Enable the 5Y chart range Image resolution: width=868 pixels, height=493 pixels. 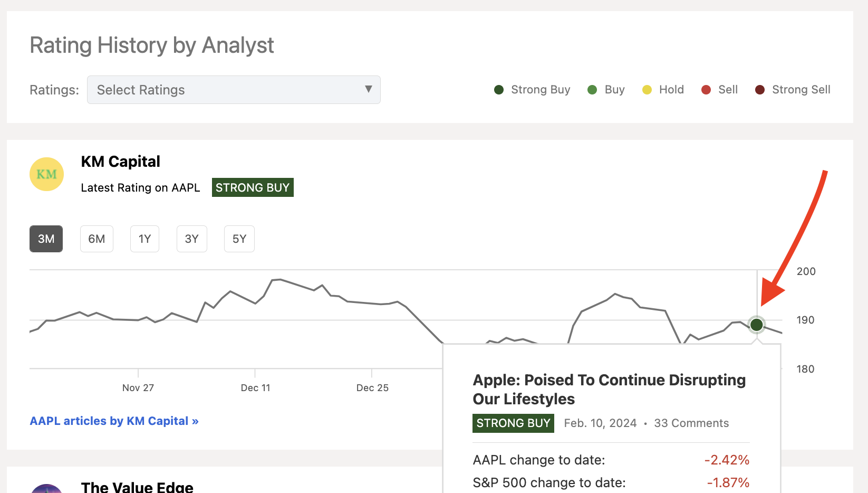point(239,239)
